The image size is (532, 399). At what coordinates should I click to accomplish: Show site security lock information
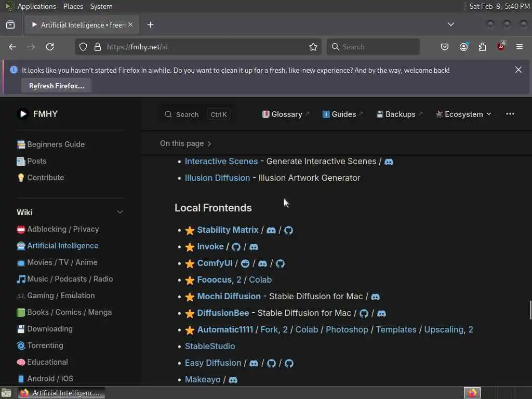pyautogui.click(x=98, y=47)
